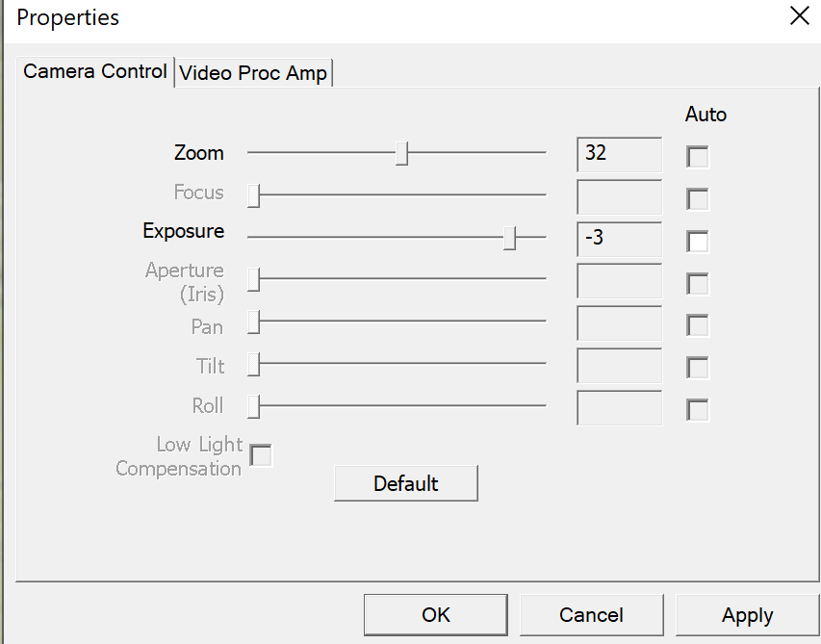The image size is (821, 644).
Task: Confirm settings with the OK button
Action: [x=435, y=615]
